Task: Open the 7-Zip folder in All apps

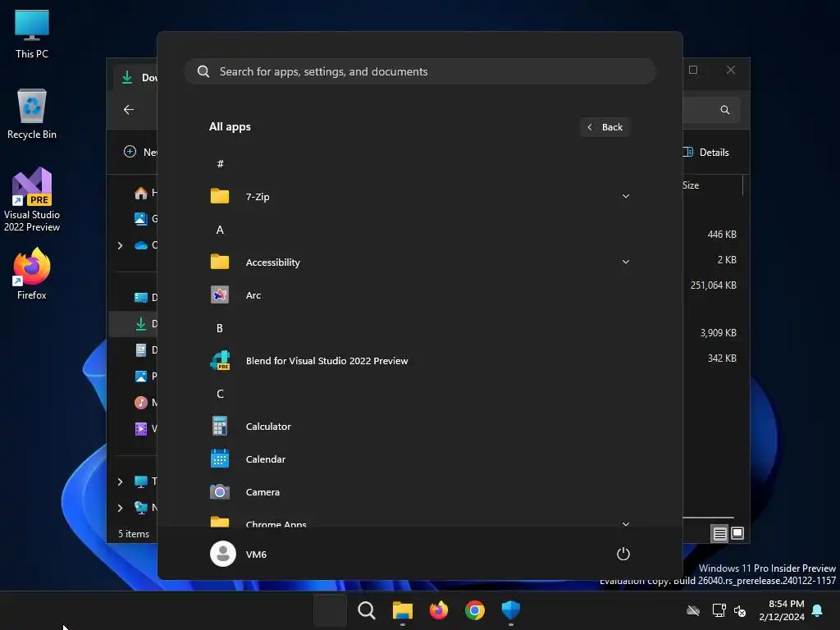Action: [x=419, y=197]
